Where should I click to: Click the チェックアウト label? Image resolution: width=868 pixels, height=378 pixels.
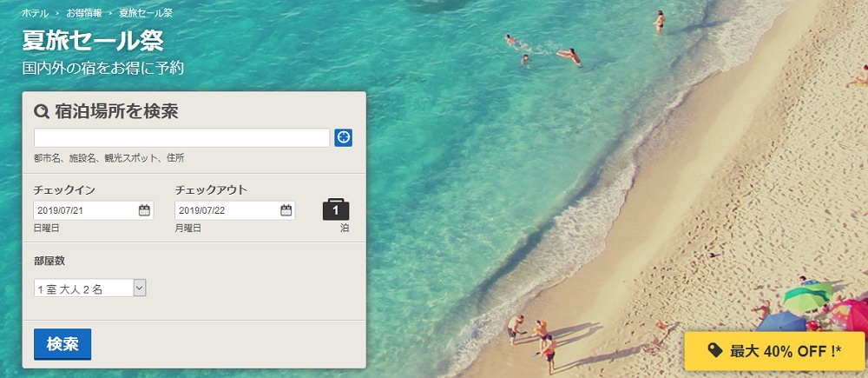coord(211,190)
